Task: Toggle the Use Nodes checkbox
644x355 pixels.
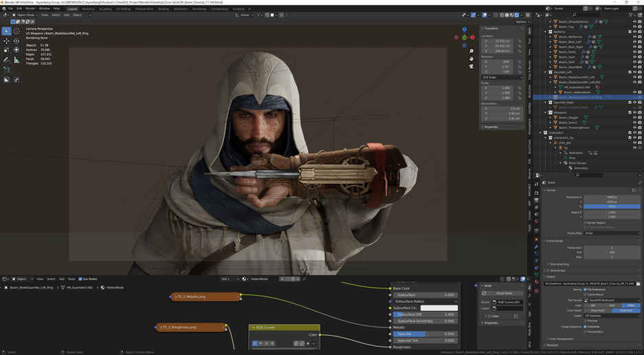Action: tap(80, 279)
